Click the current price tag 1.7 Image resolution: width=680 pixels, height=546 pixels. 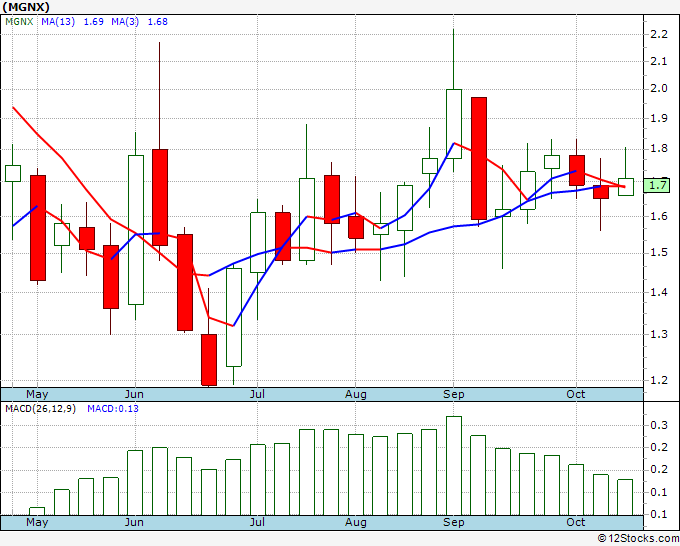[657, 186]
